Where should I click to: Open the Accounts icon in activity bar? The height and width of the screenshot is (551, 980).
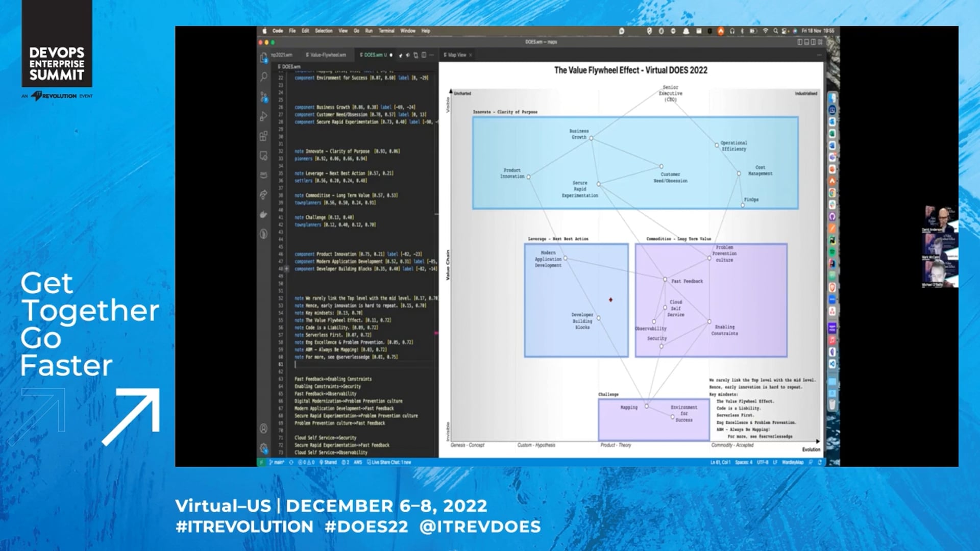click(263, 429)
